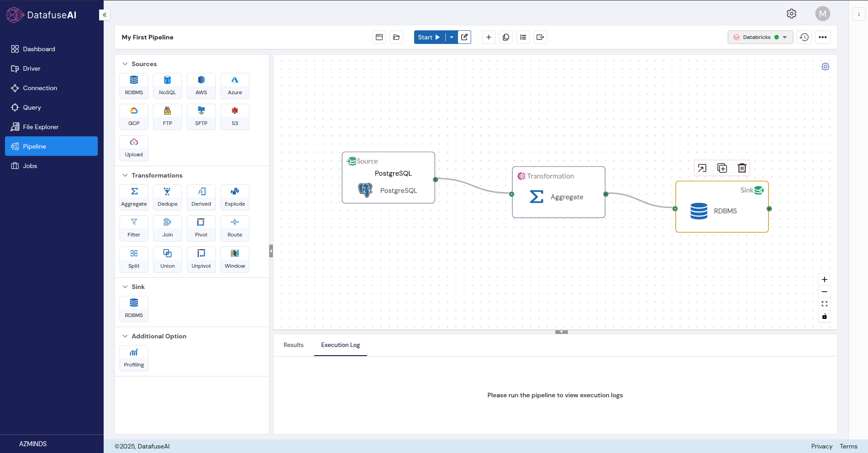Duplicate the selected sink node
This screenshot has height=453, width=868.
(x=722, y=168)
